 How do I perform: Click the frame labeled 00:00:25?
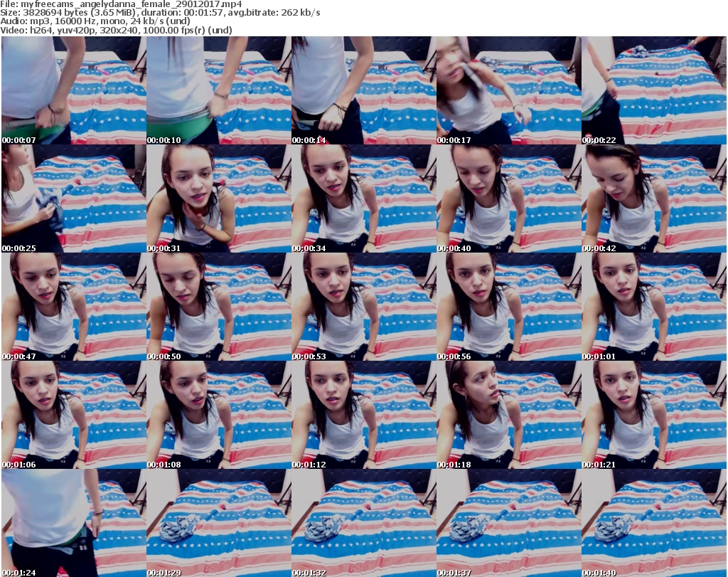pyautogui.click(x=73, y=198)
